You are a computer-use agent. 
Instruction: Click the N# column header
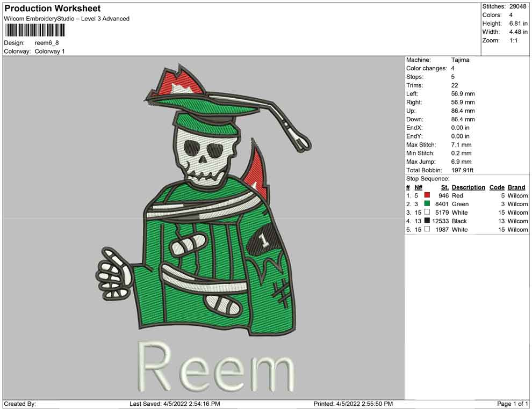pos(418,187)
